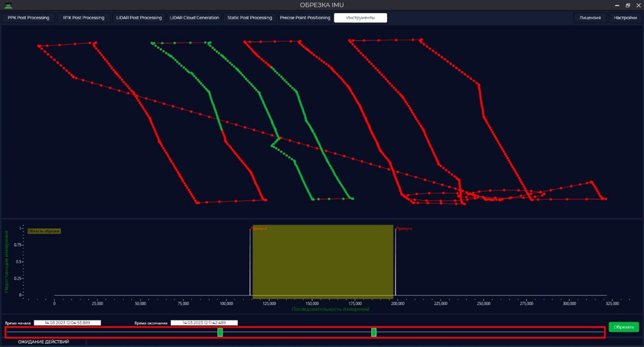Screen dimensions: 644x347
Task: Select the left green slider handle
Action: pos(220,332)
